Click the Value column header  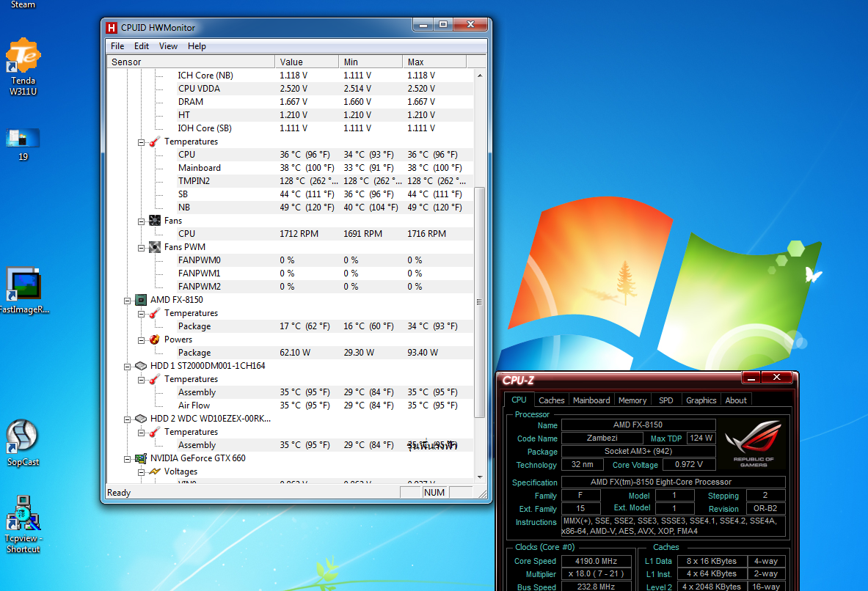click(307, 62)
